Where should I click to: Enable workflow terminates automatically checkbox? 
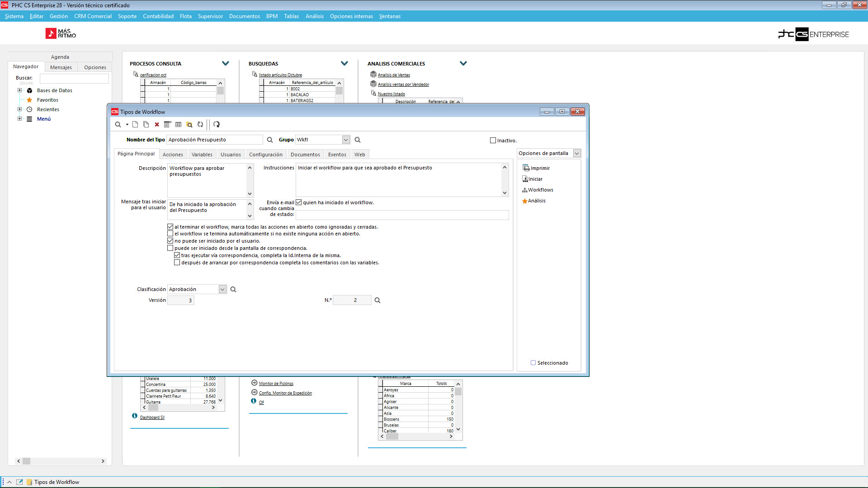(170, 234)
